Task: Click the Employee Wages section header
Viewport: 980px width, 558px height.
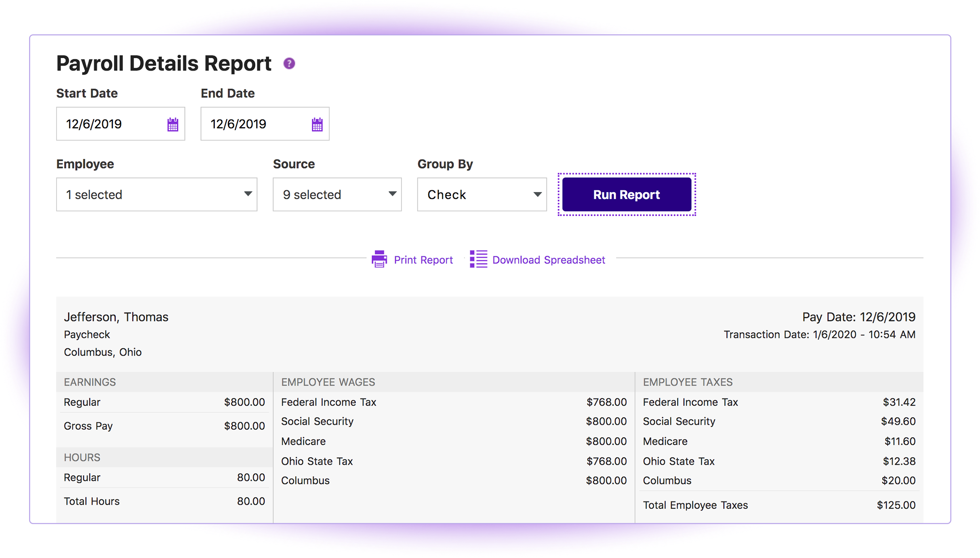Action: (328, 382)
